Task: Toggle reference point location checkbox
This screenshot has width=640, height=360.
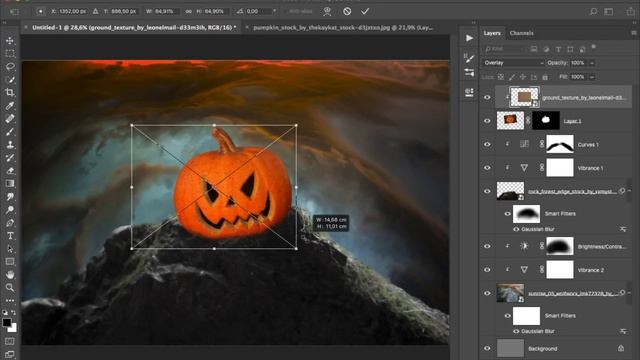Action: (40, 11)
